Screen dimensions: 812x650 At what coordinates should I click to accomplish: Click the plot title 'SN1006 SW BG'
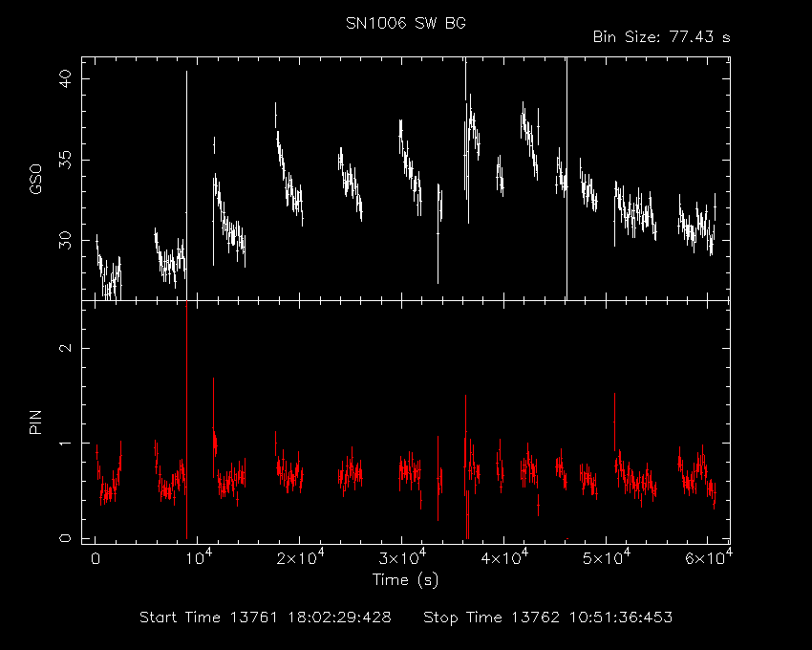pyautogui.click(x=405, y=23)
